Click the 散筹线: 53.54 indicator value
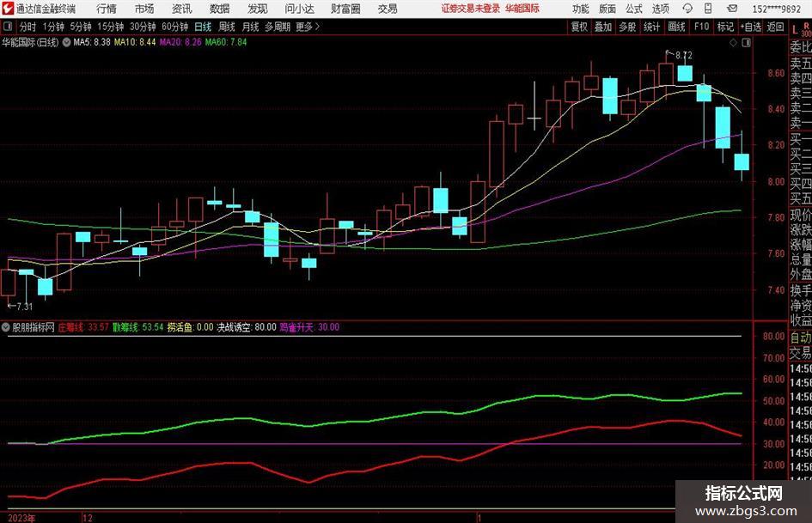 (137, 327)
